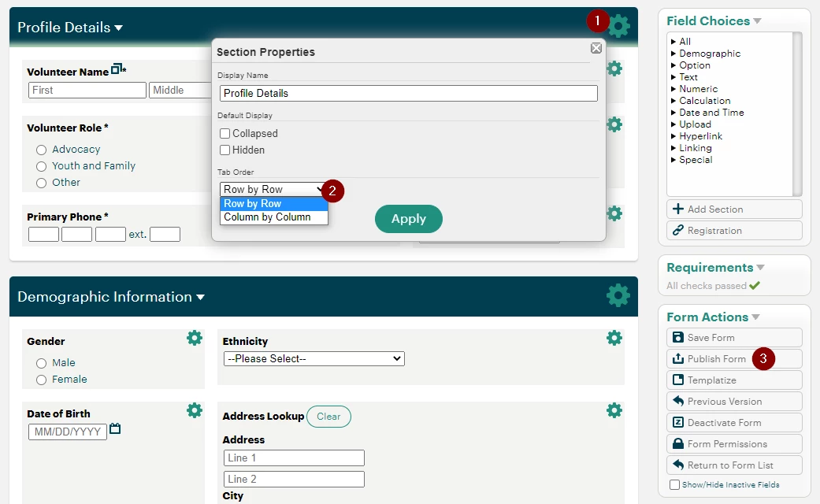Image resolution: width=820 pixels, height=504 pixels.
Task: Click the Display Name input field
Action: click(x=409, y=94)
